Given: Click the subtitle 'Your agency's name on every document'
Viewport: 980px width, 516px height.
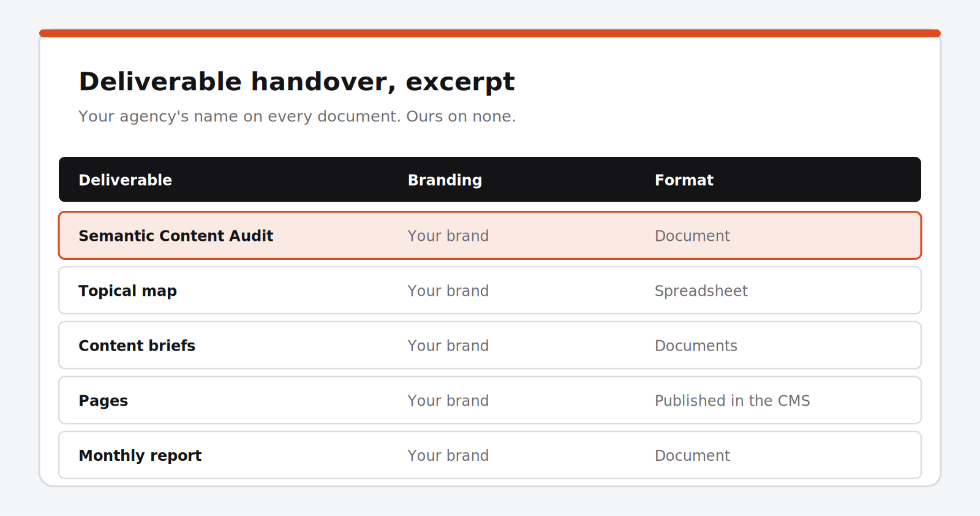Looking at the screenshot, I should point(239,116).
